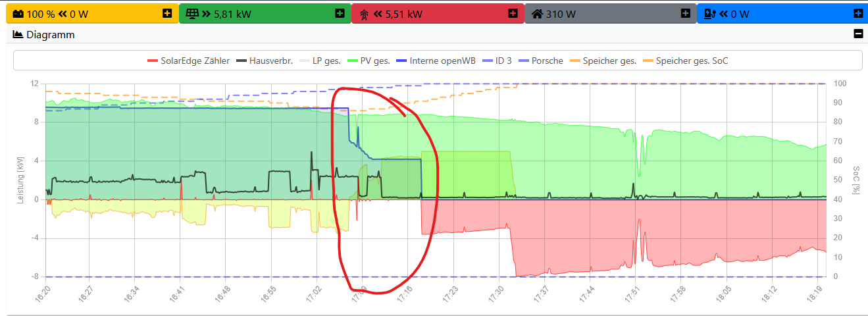Image resolution: width=868 pixels, height=316 pixels.
Task: Click the 18:05 time axis label
Action: (723, 294)
